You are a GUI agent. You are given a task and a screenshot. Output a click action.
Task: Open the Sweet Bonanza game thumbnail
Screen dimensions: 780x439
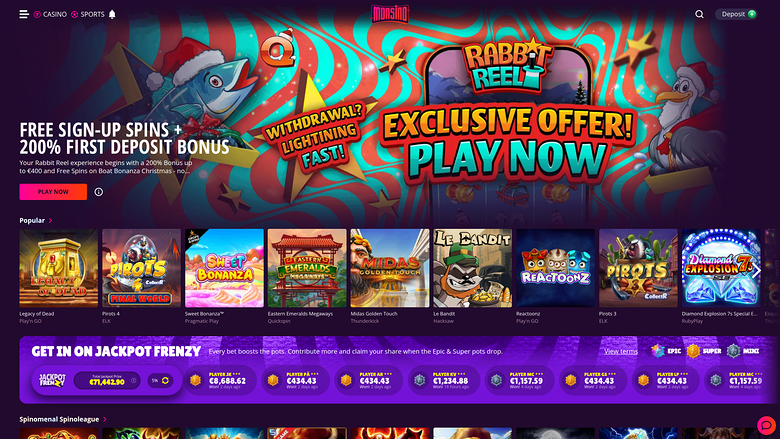point(224,268)
